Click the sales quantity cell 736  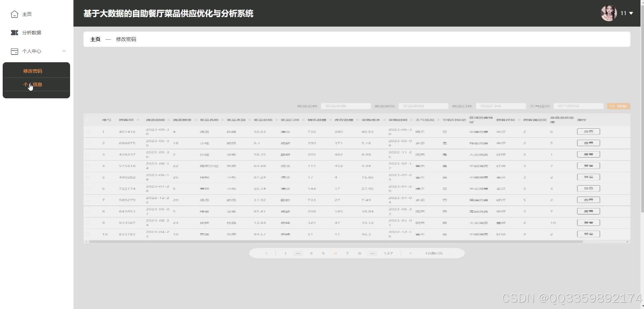click(312, 132)
